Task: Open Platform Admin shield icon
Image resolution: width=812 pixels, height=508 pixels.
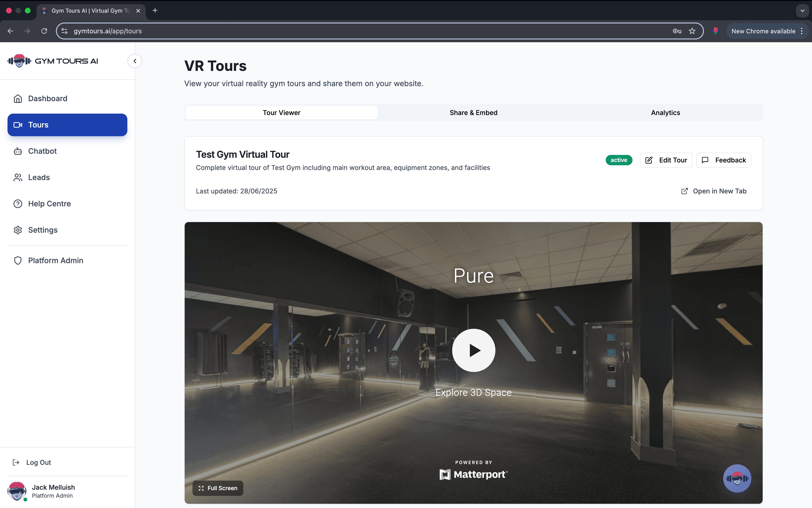Action: click(18, 260)
